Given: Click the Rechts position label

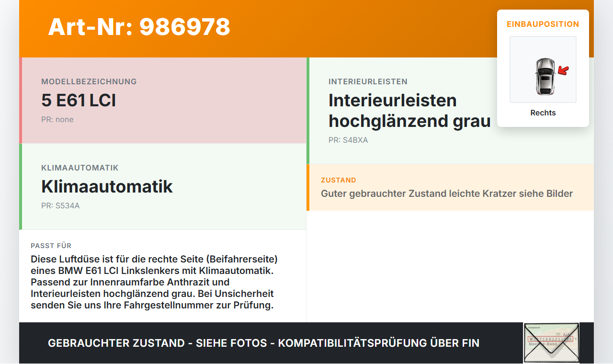Looking at the screenshot, I should point(543,113).
